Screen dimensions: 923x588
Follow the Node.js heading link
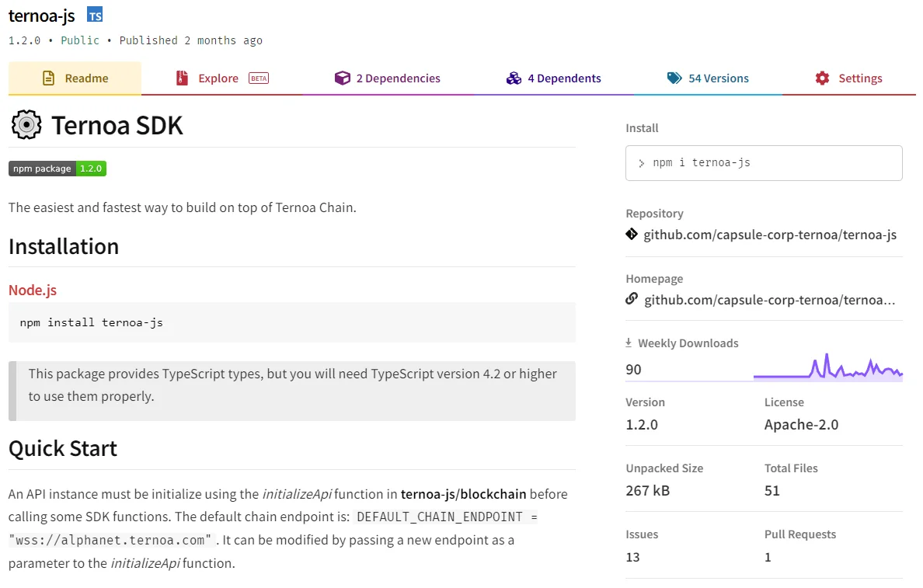(33, 291)
